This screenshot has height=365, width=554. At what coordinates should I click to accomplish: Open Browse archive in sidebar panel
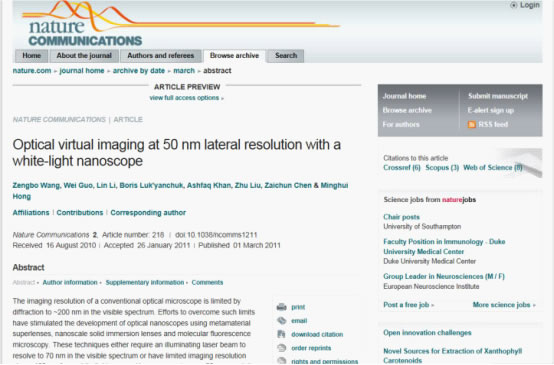point(407,110)
